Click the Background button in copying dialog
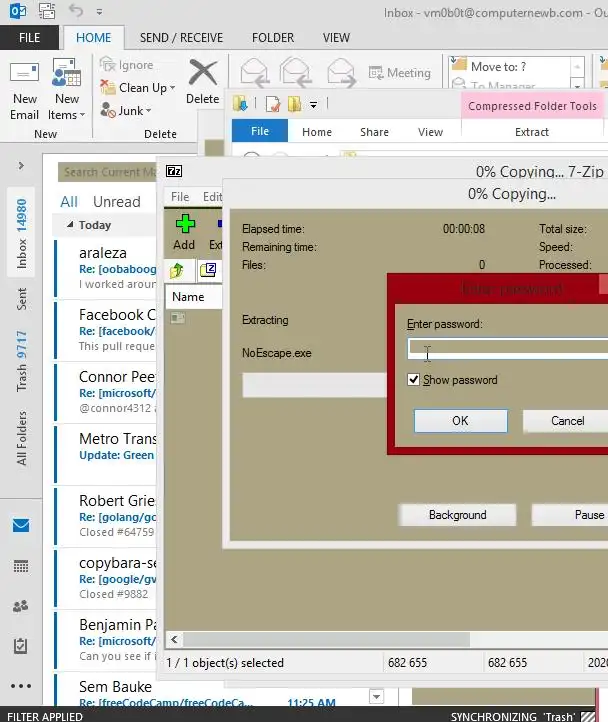608x722 pixels. [x=457, y=515]
